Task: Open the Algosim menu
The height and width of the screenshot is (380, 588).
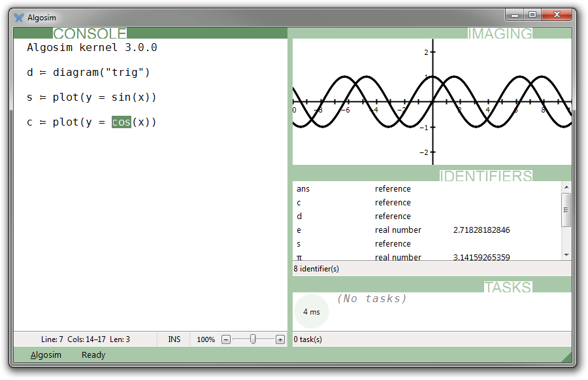Action: (x=46, y=355)
